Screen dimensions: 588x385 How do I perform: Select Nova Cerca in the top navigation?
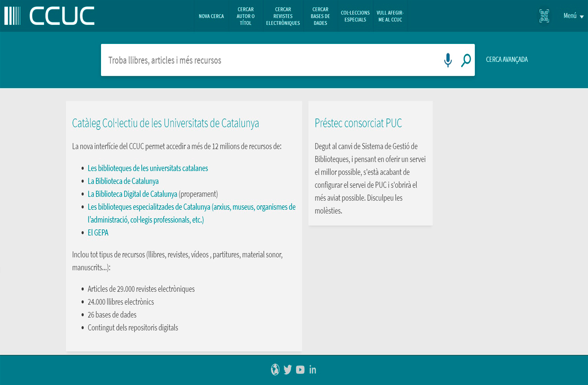pos(211,16)
